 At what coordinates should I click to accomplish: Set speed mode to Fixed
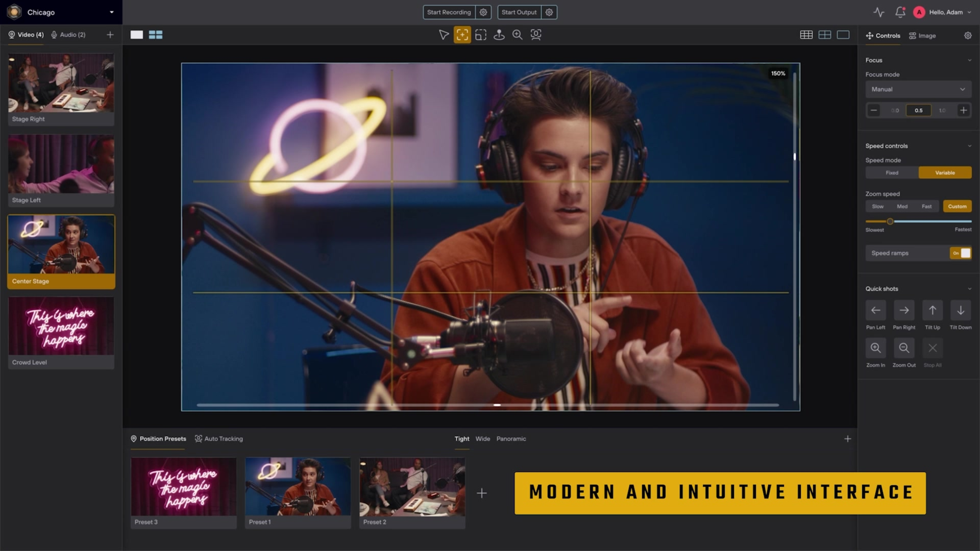tap(892, 173)
